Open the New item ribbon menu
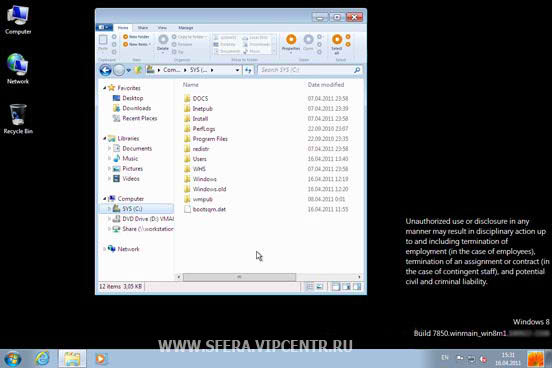This screenshot has width=552, height=368. (x=137, y=44)
